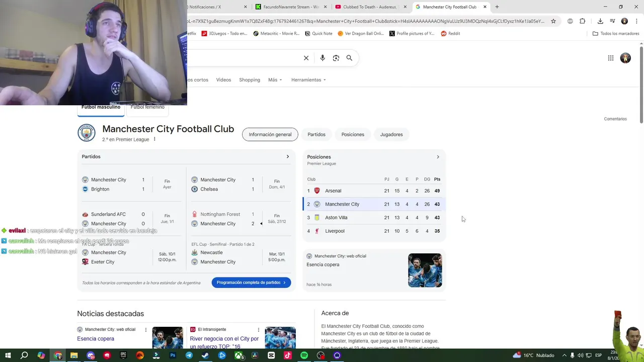Open options for Manchester City web oficial news
644x362 pixels.
[x=146, y=330]
